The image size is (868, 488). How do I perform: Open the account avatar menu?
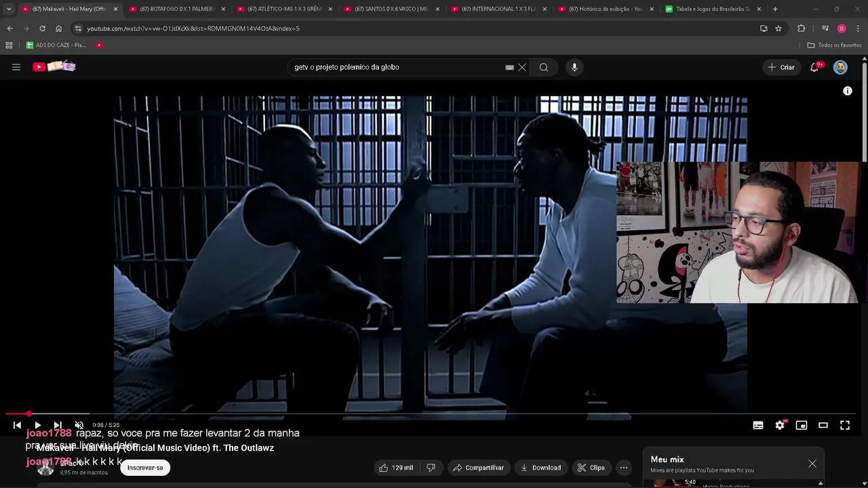840,67
